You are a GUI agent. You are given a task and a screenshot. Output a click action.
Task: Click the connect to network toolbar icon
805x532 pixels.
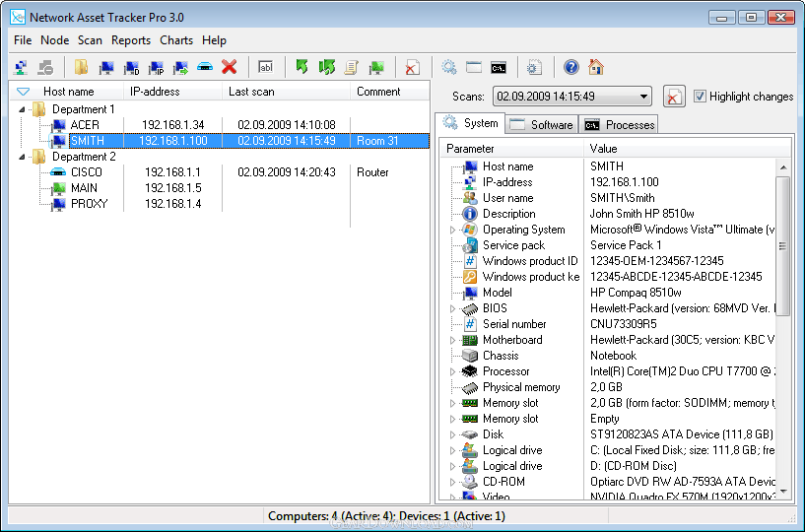click(21, 67)
